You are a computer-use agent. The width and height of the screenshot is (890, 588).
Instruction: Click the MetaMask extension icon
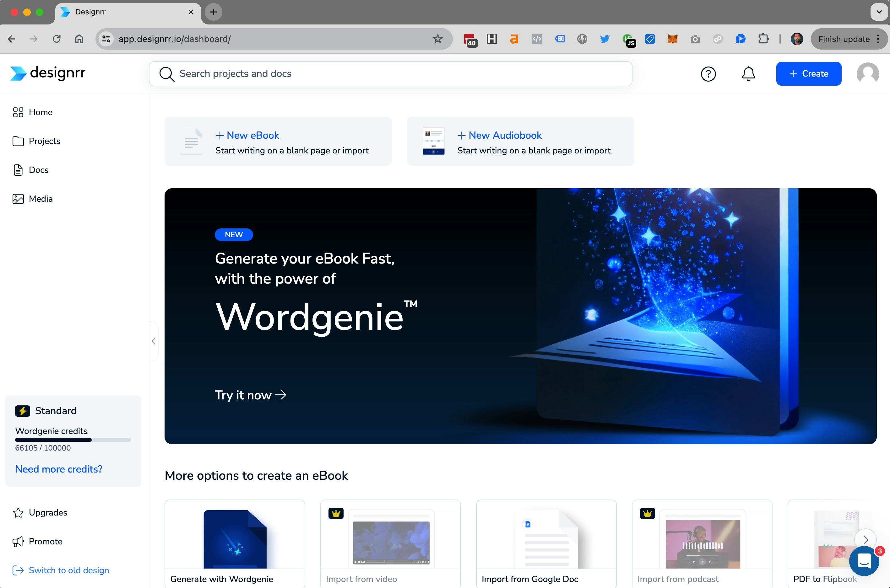coord(672,39)
